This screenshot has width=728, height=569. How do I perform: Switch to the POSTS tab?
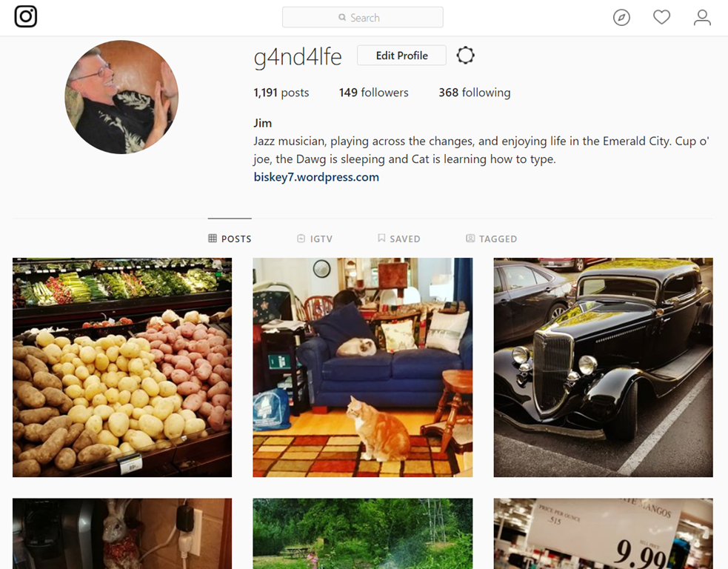(x=230, y=239)
